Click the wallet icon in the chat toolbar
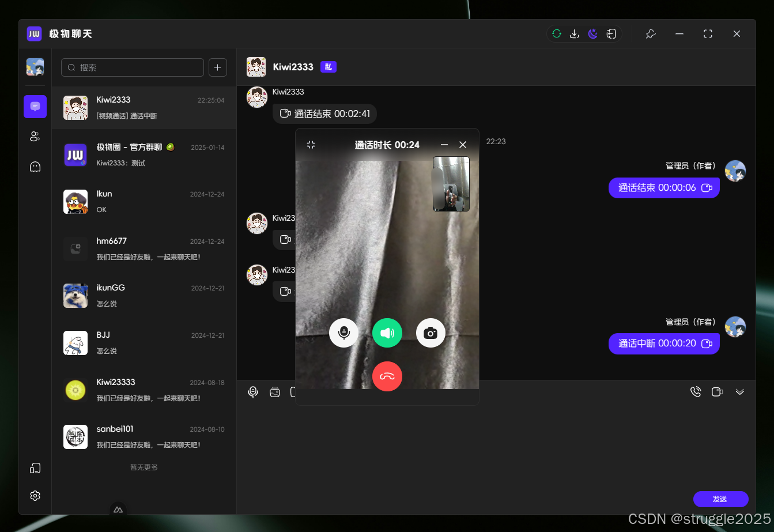774x532 pixels. click(x=275, y=392)
